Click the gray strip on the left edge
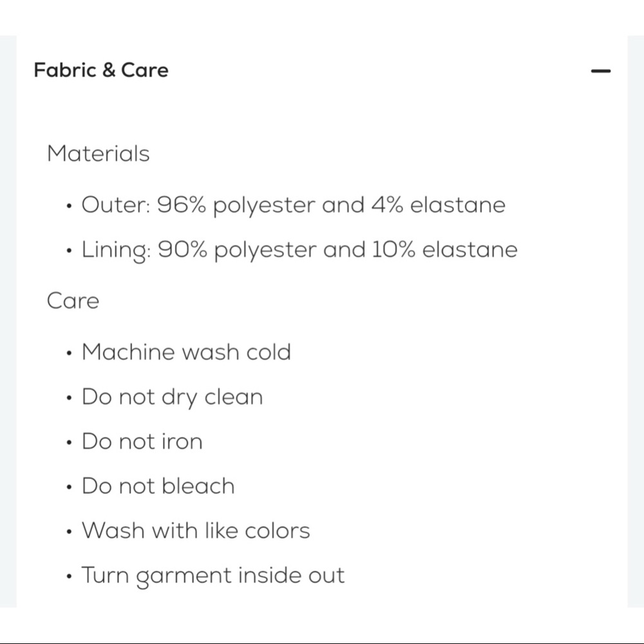This screenshot has width=644, height=644. (8, 322)
